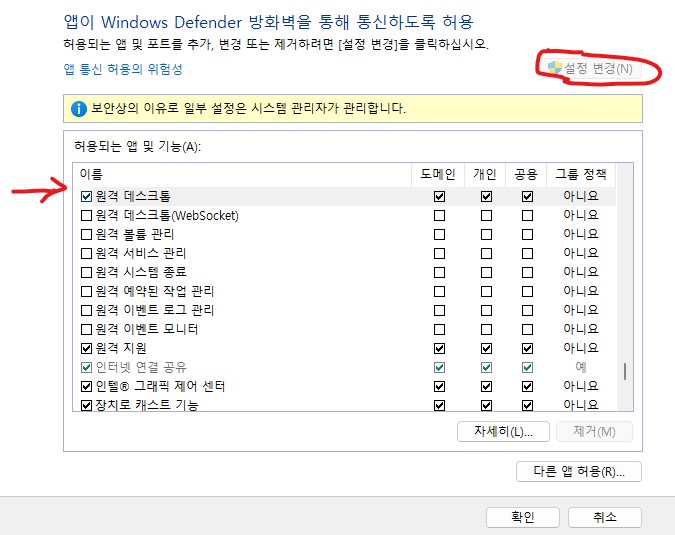Toggle 개인 checkbox for 원격 데스크톱 row
The width and height of the screenshot is (675, 535).
[486, 197]
